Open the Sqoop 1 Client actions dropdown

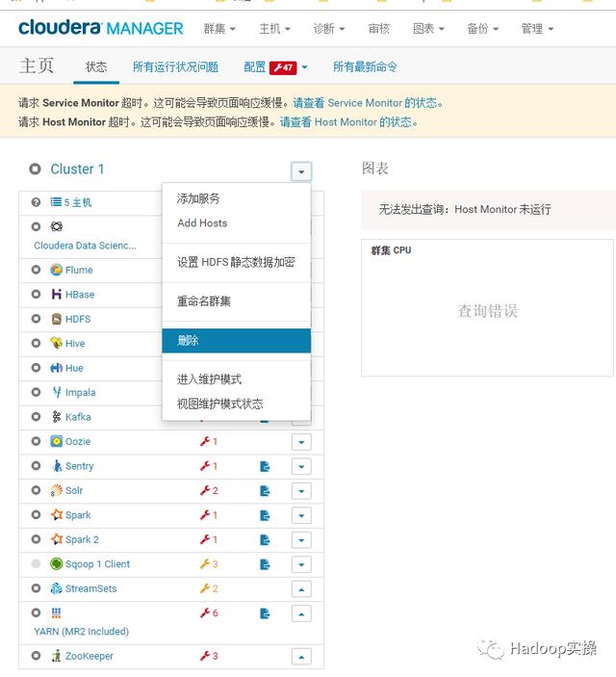click(x=301, y=564)
